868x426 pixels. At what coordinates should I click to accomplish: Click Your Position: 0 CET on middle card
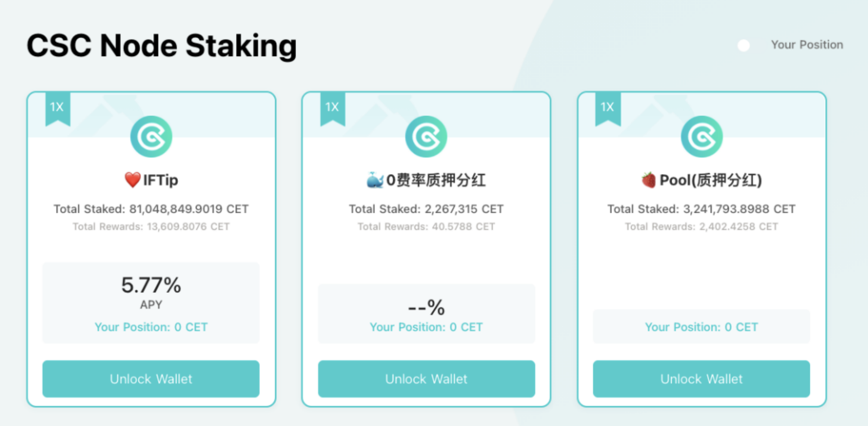tap(426, 327)
